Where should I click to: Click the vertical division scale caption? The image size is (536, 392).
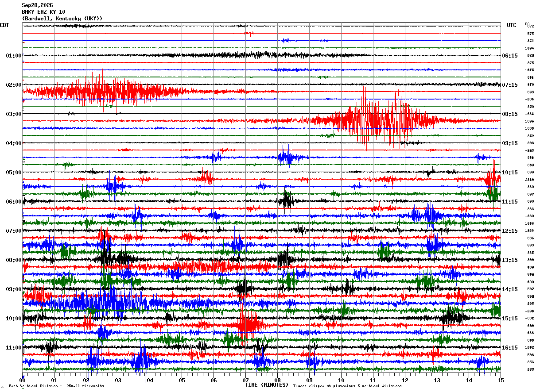pyautogui.click(x=56, y=386)
